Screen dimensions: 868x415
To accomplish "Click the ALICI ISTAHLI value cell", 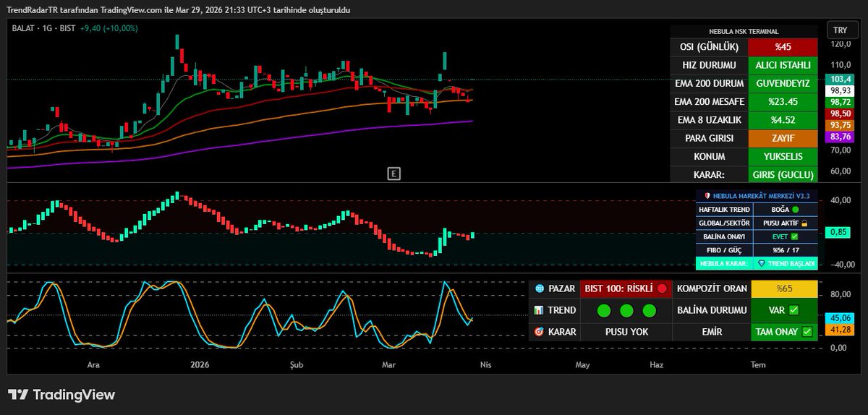I will (x=783, y=65).
